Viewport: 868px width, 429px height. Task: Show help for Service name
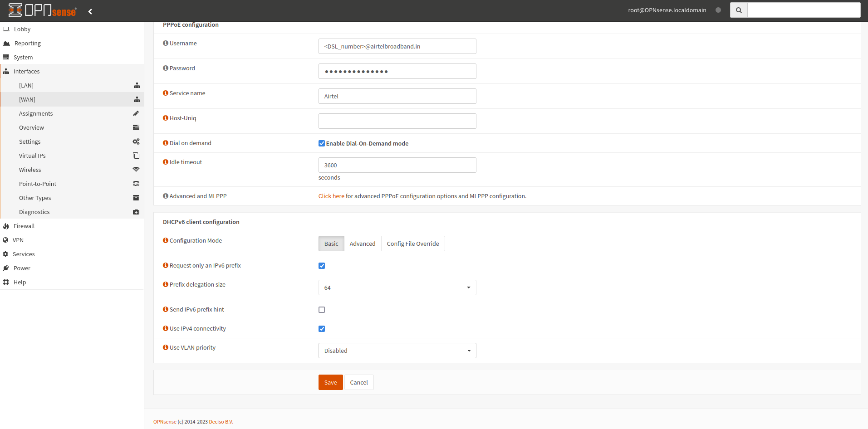coord(166,93)
